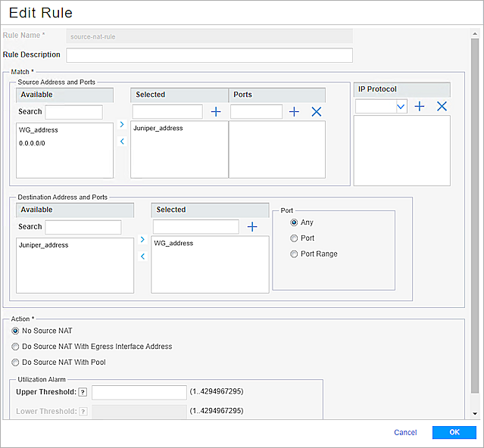The image size is (484, 448).
Task: Remove source port with X icon
Action: 317,111
